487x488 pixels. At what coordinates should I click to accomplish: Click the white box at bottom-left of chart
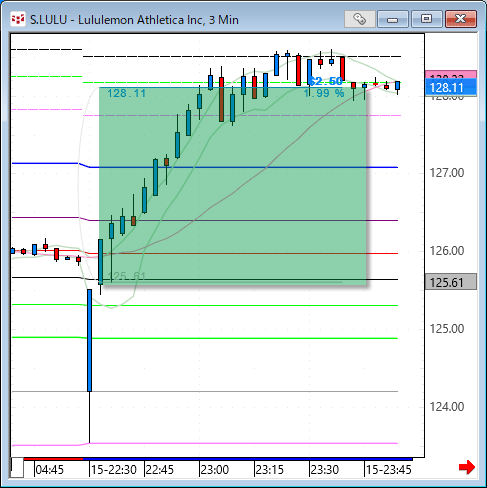(17, 467)
